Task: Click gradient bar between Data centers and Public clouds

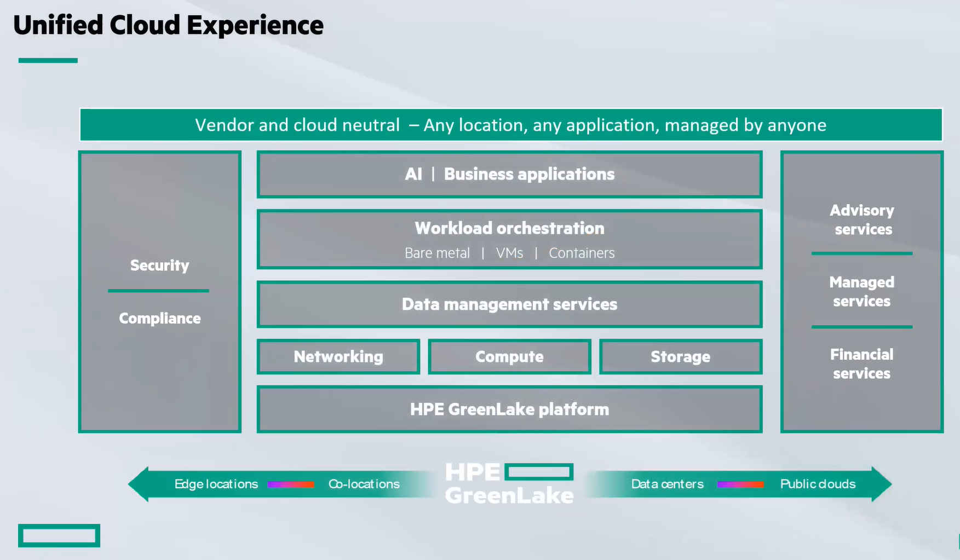Action: coord(740,484)
